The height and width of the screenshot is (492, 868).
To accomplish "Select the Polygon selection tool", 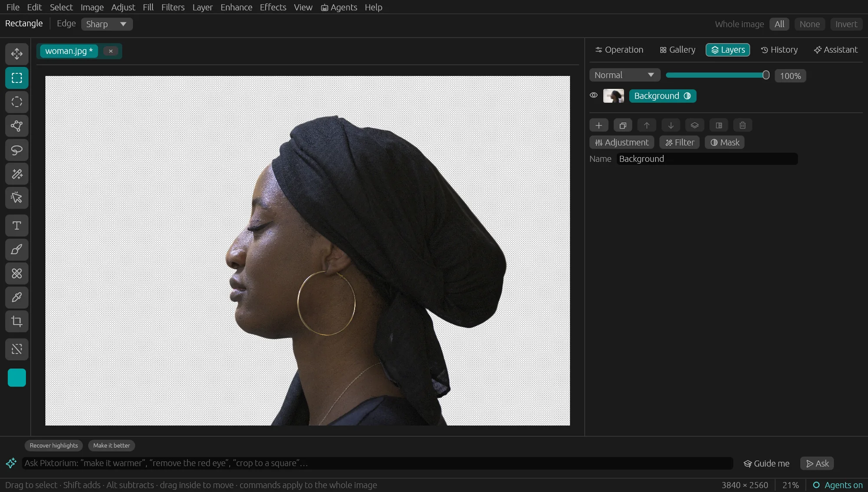I will [17, 126].
